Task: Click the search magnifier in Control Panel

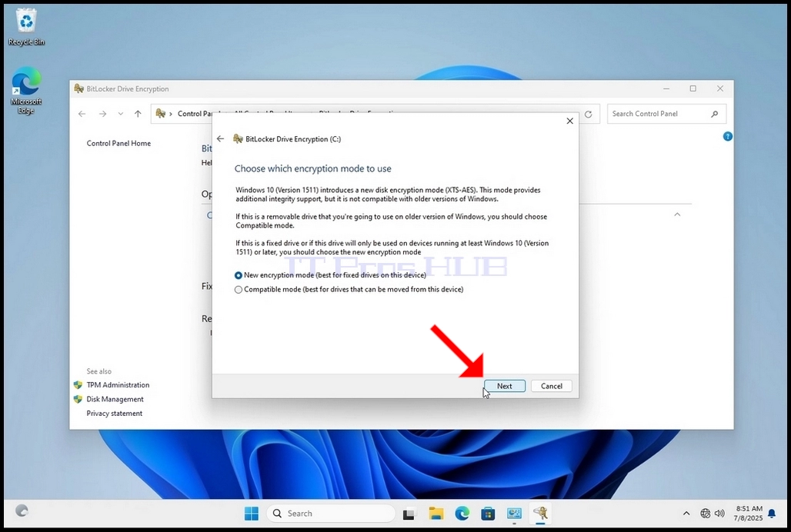Action: click(x=714, y=114)
